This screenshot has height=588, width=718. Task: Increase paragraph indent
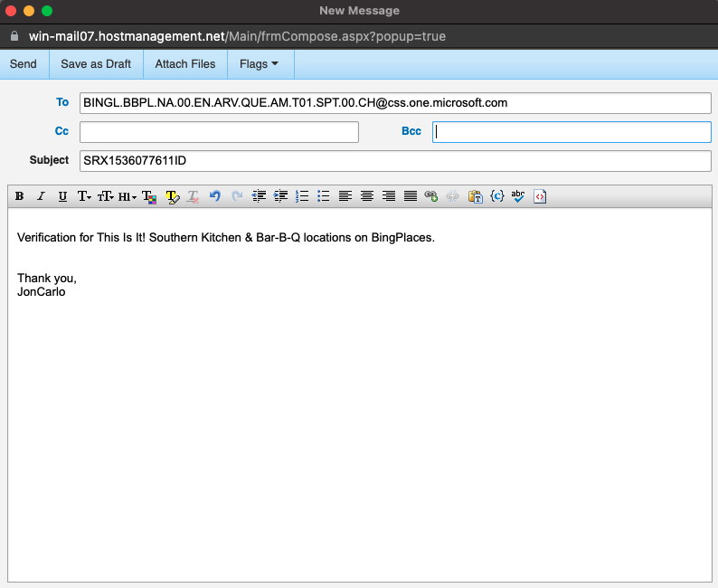click(280, 196)
